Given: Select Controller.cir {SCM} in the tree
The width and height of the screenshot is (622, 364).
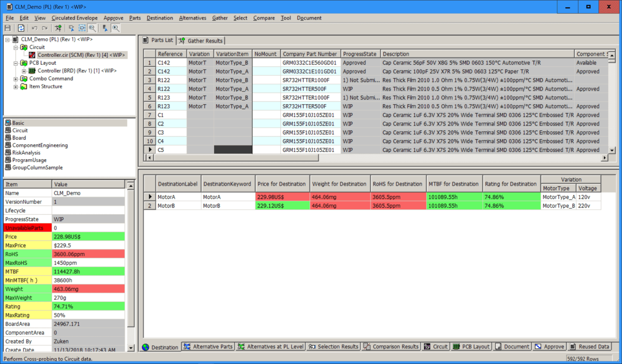Looking at the screenshot, I should [x=81, y=55].
